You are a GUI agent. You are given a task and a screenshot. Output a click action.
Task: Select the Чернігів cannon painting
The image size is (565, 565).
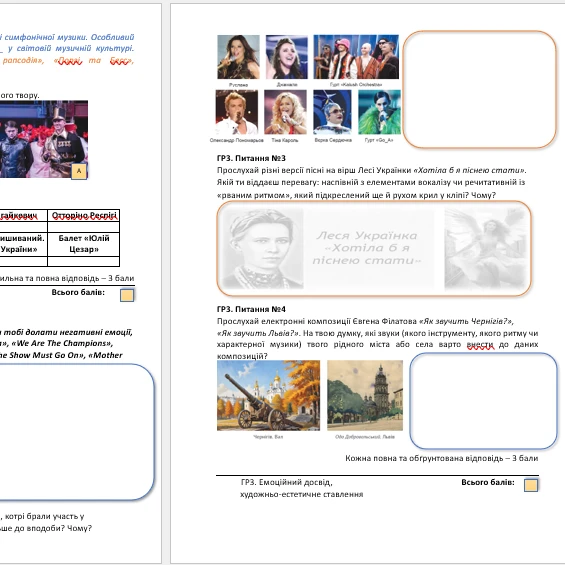[268, 395]
